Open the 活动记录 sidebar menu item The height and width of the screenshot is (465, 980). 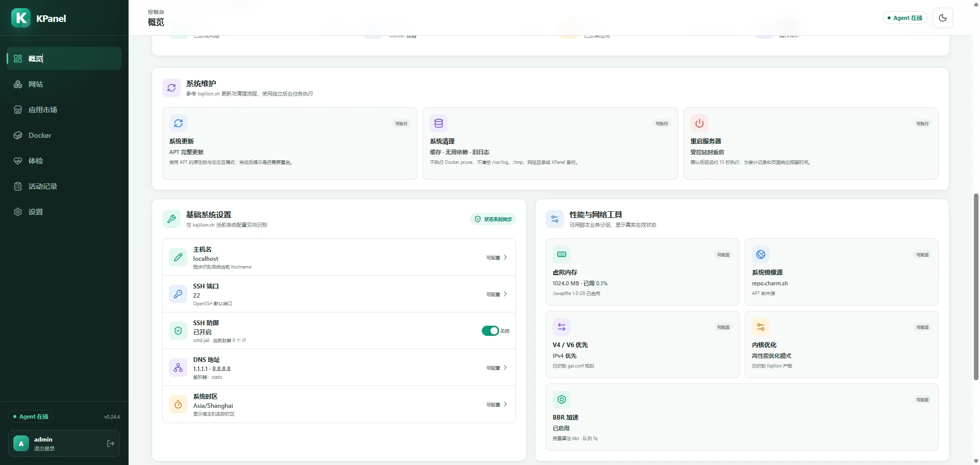64,186
